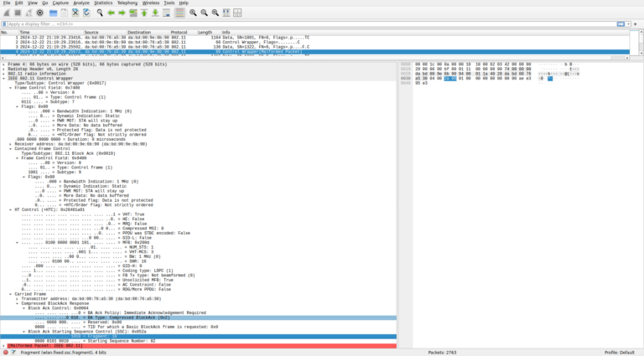Expand the 'Radiotap Header v0' node
The width and height of the screenshot is (644, 356).
3,70
